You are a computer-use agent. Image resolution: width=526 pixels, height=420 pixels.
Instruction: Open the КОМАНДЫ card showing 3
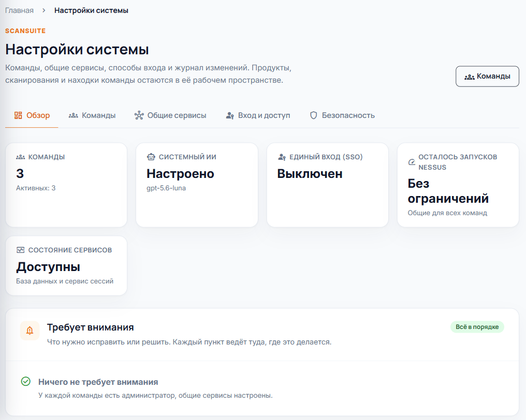(x=66, y=185)
